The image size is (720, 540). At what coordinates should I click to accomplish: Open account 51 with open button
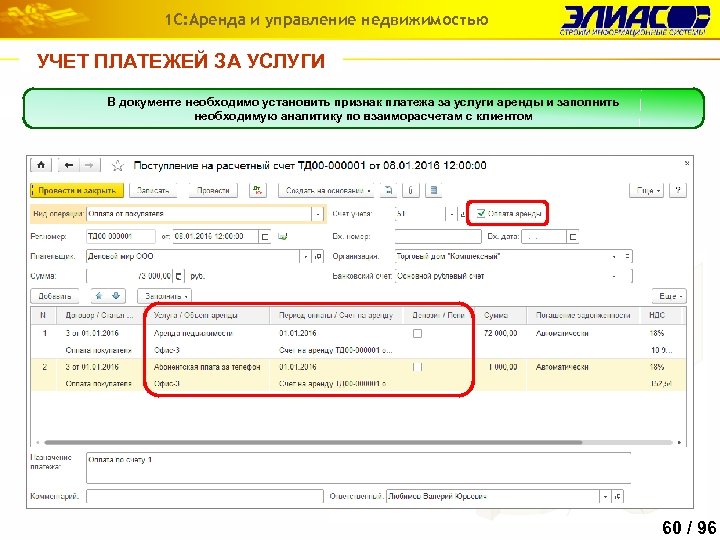(x=462, y=214)
